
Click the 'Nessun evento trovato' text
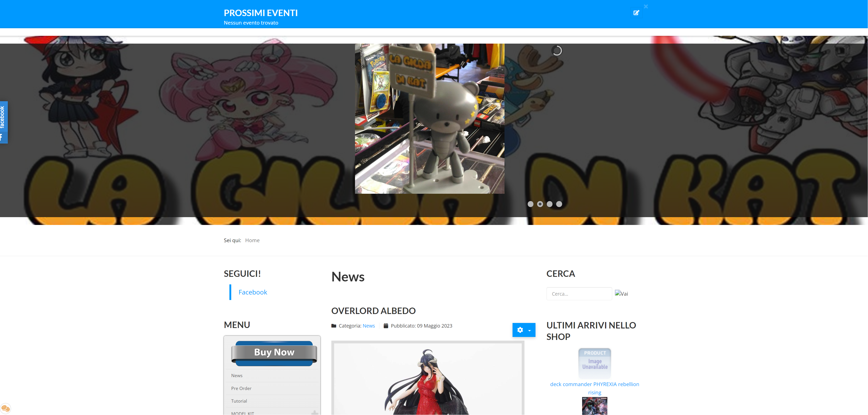pyautogui.click(x=251, y=23)
